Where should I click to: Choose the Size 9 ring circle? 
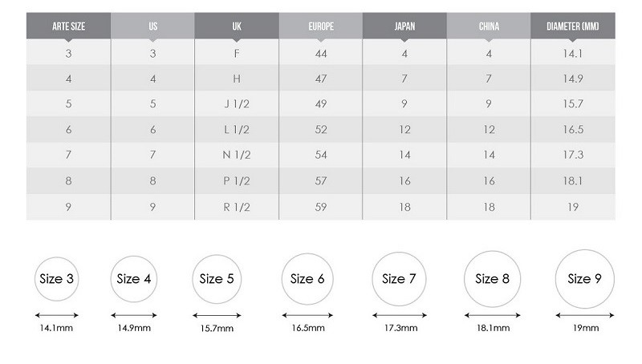pos(585,279)
